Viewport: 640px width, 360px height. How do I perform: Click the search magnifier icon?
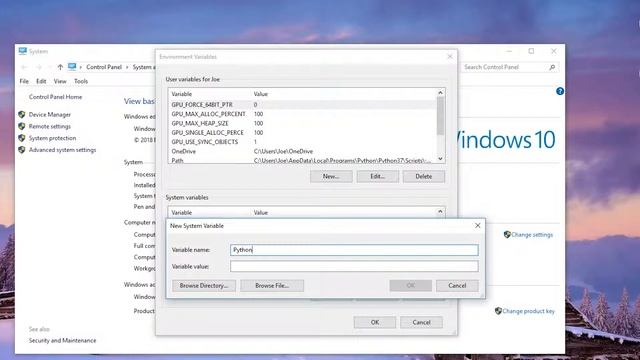pos(552,67)
